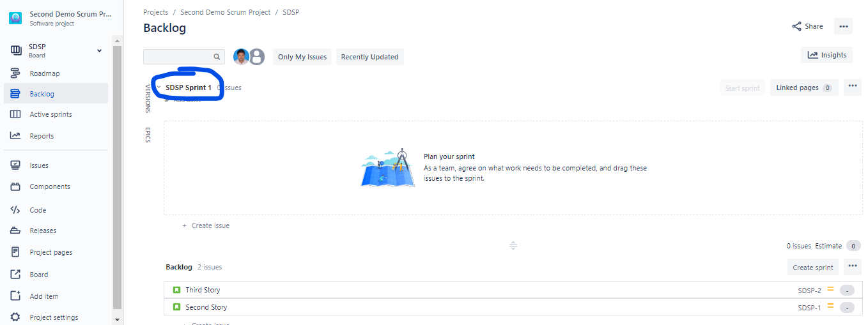Toggle the Only My Issues filter
This screenshot has width=868, height=325.
302,57
